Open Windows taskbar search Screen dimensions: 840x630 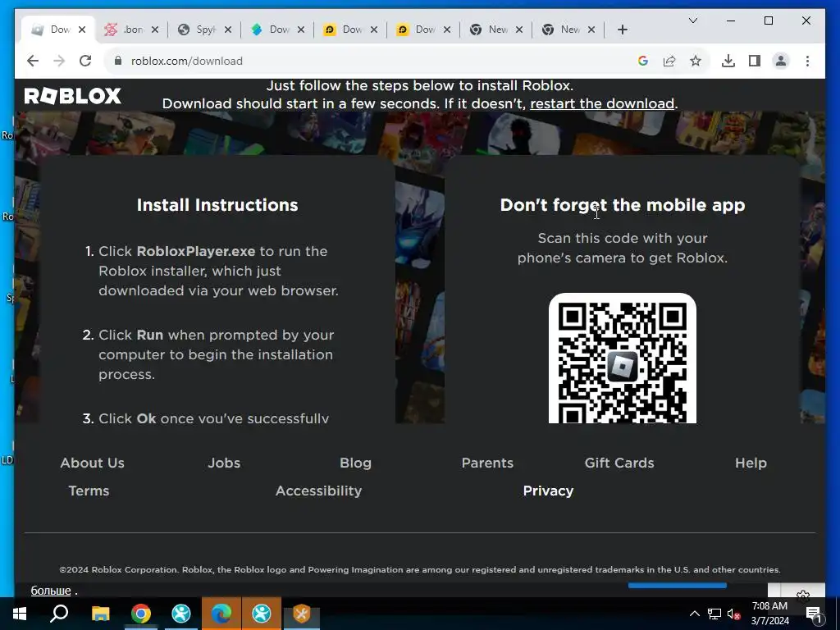pos(59,614)
